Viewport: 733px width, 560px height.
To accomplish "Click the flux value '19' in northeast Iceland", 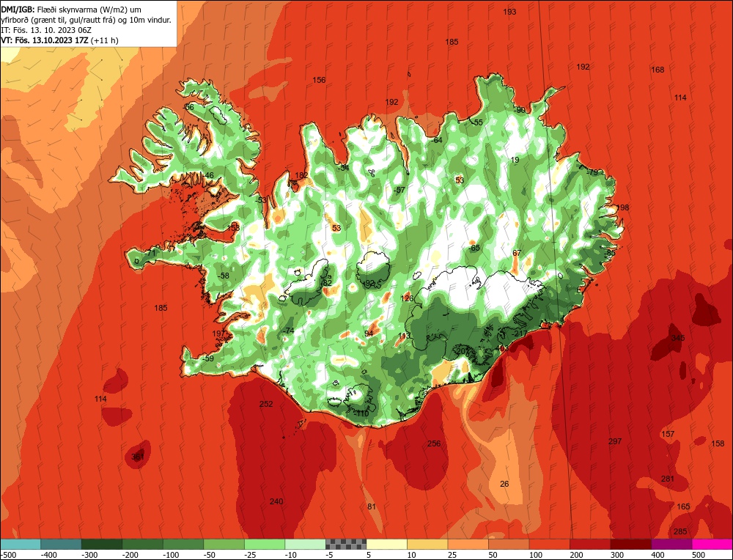I will tap(515, 160).
